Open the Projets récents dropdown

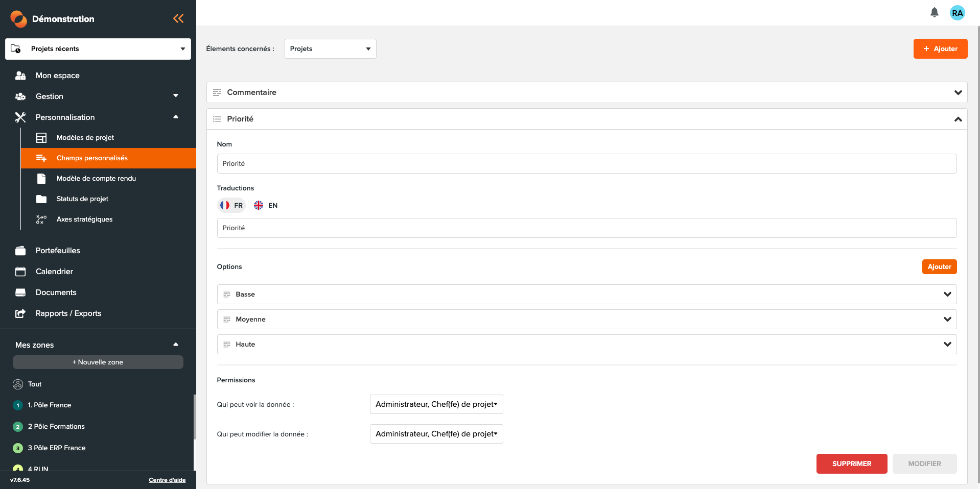tap(98, 49)
